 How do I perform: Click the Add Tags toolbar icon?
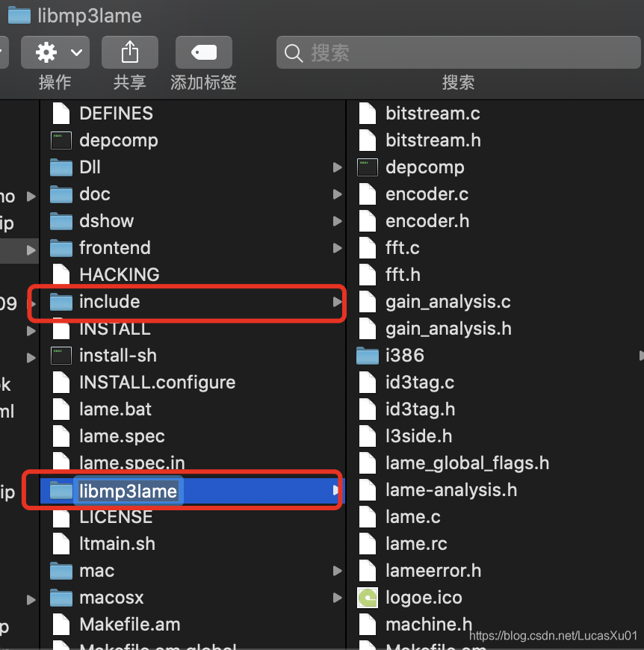pos(203,52)
